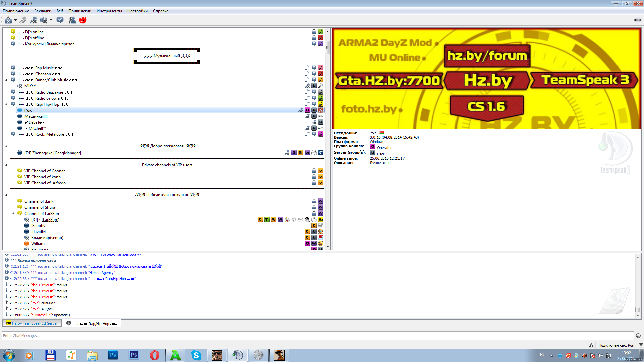Viewport: 644px width, 362px height.
Task: Click the Windows Start button
Action: click(9, 355)
